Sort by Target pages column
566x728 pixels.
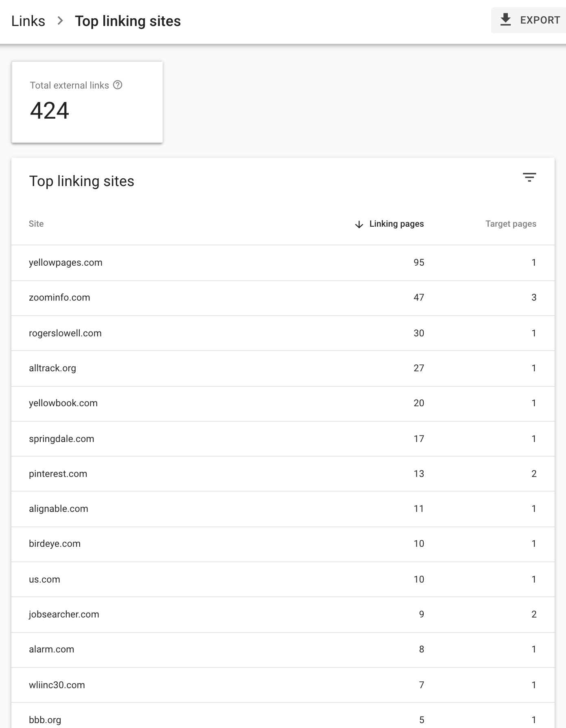click(x=510, y=224)
